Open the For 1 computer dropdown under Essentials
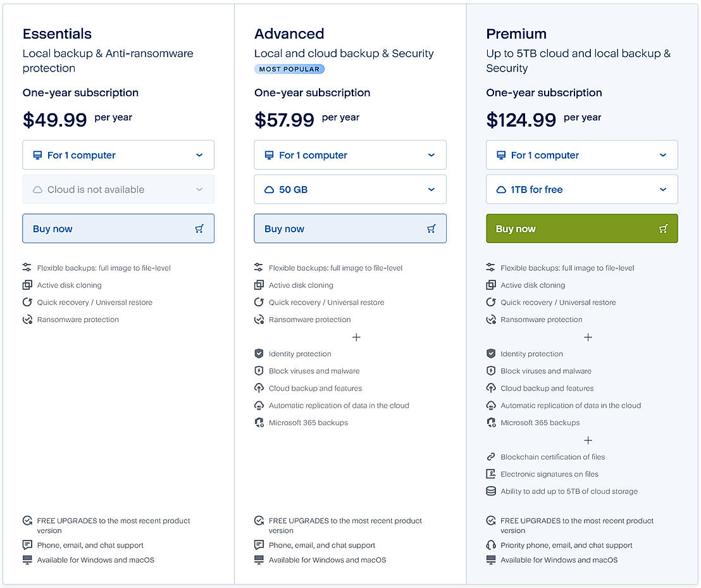Screen dimensions: 701x588 pos(118,154)
